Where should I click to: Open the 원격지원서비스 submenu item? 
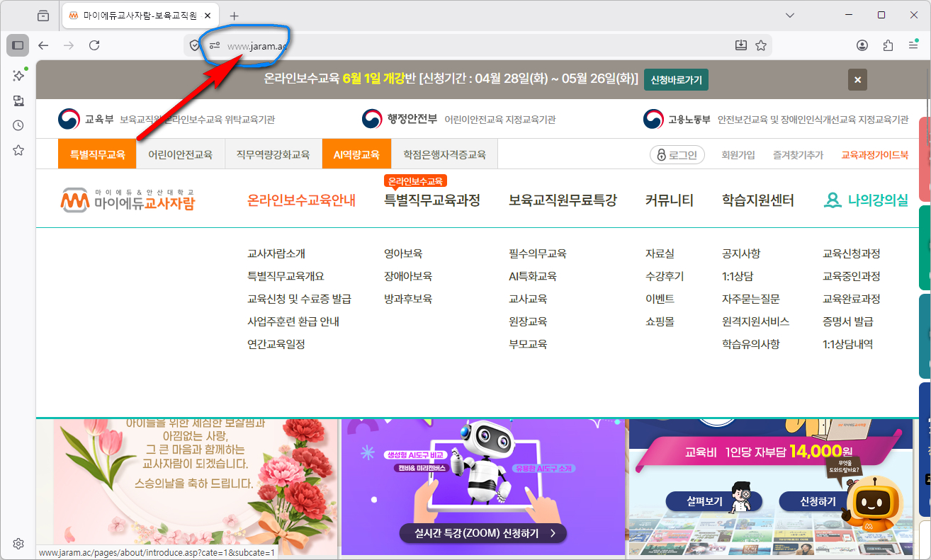coord(756,321)
